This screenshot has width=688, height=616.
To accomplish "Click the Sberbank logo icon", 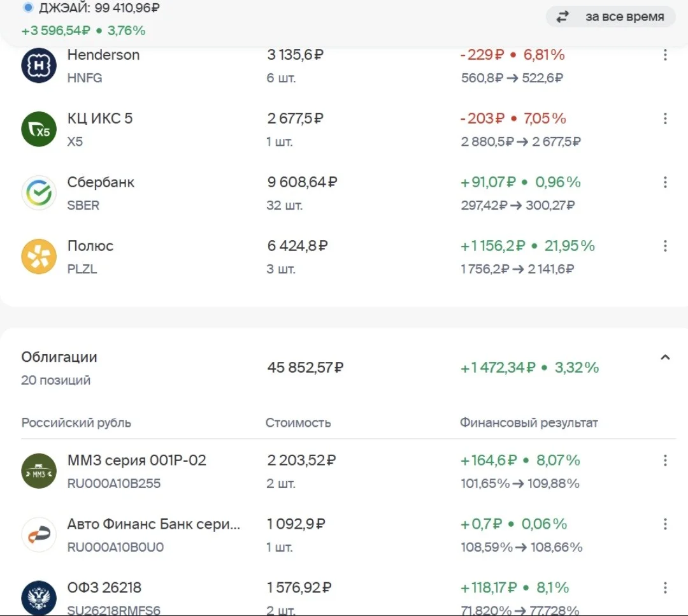I will click(x=39, y=193).
